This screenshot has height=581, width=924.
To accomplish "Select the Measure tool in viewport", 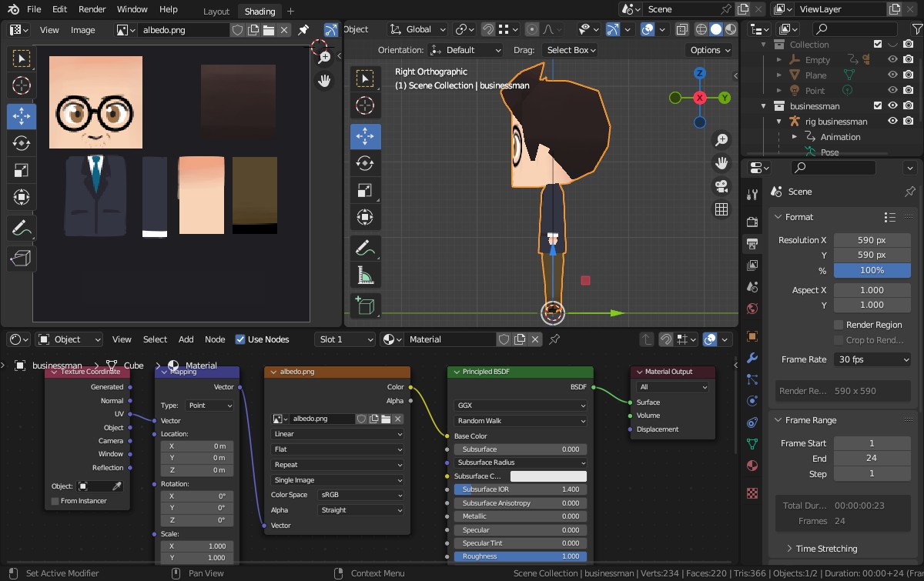I will point(365,275).
